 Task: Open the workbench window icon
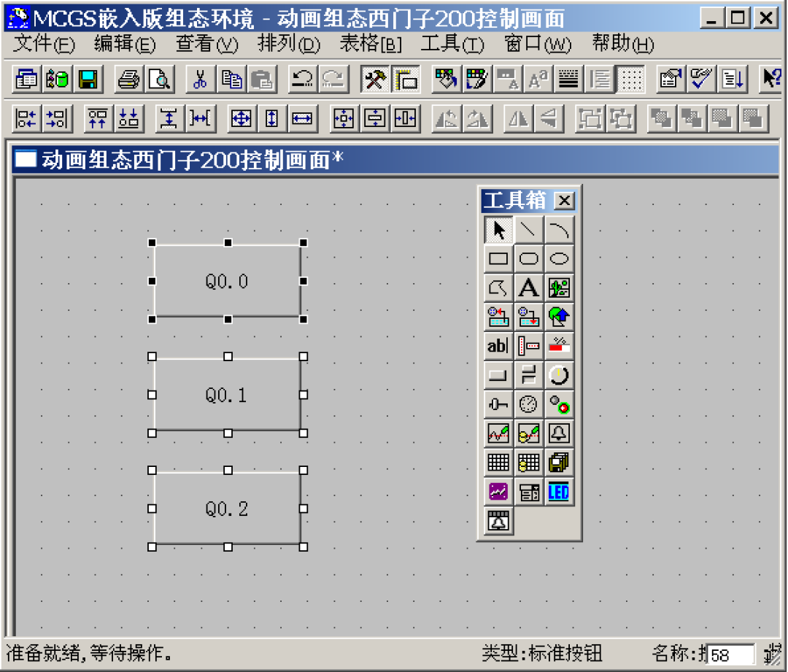pos(26,79)
